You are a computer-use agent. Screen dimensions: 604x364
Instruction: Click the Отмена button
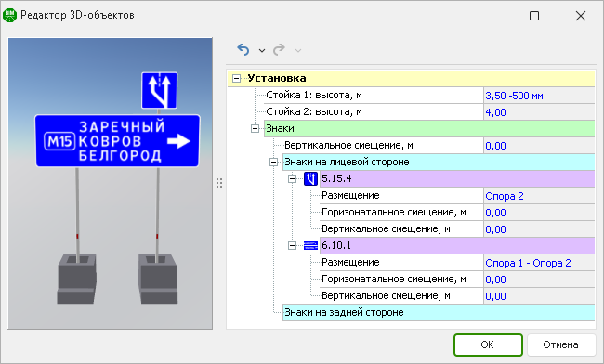tap(560, 344)
